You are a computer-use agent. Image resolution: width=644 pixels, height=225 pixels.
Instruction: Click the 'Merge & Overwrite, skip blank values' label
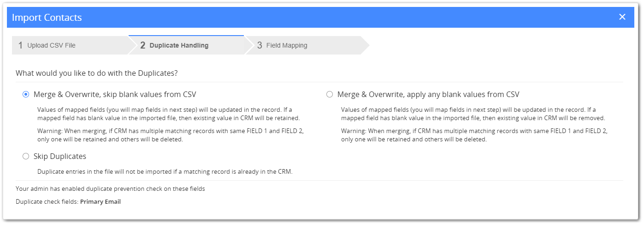coord(115,94)
